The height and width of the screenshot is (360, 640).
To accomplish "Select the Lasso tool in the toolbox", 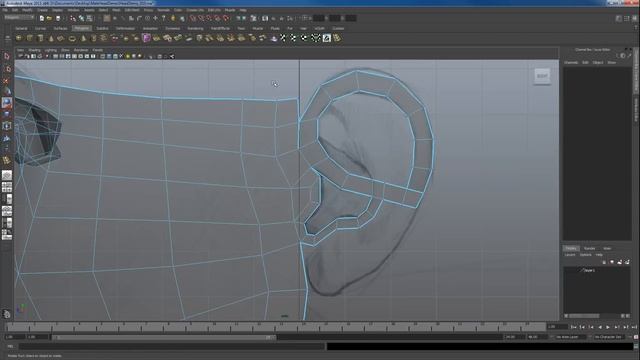I will pyautogui.click(x=7, y=69).
